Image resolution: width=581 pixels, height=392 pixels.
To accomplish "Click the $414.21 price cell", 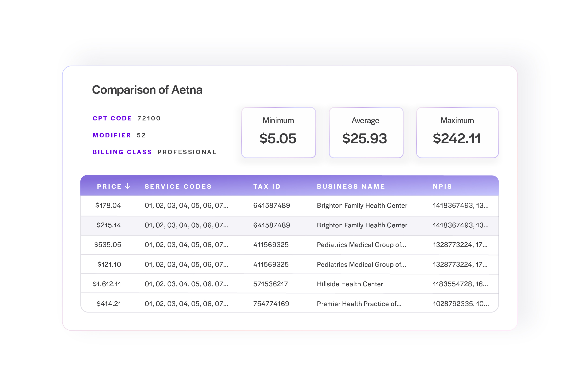I will [x=109, y=304].
